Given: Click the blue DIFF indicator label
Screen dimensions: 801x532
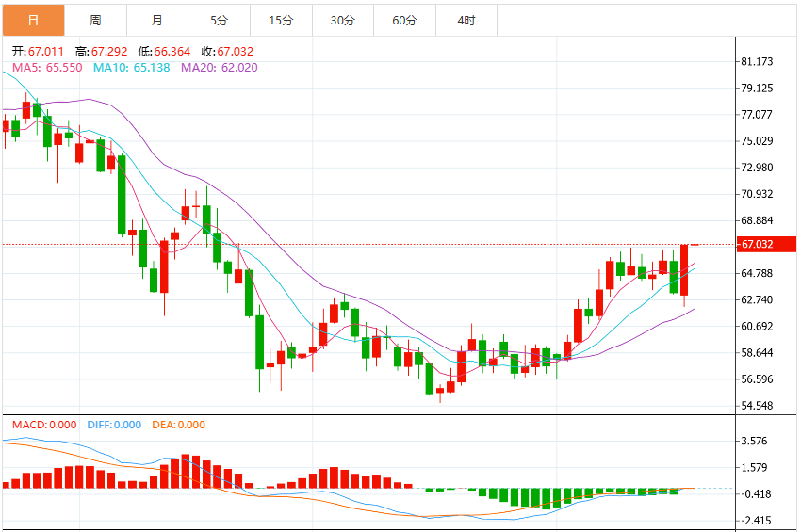Looking at the screenshot, I should [114, 425].
